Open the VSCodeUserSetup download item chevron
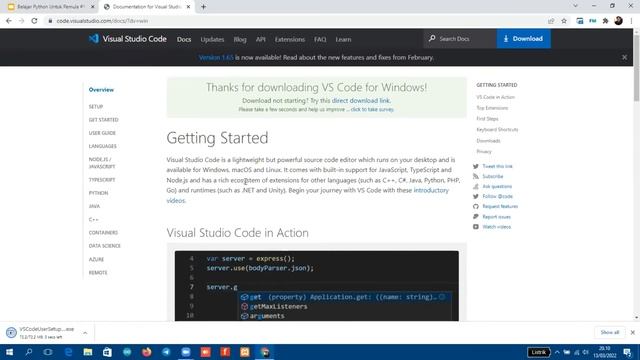Image resolution: width=640 pixels, height=360 pixels. (85, 333)
